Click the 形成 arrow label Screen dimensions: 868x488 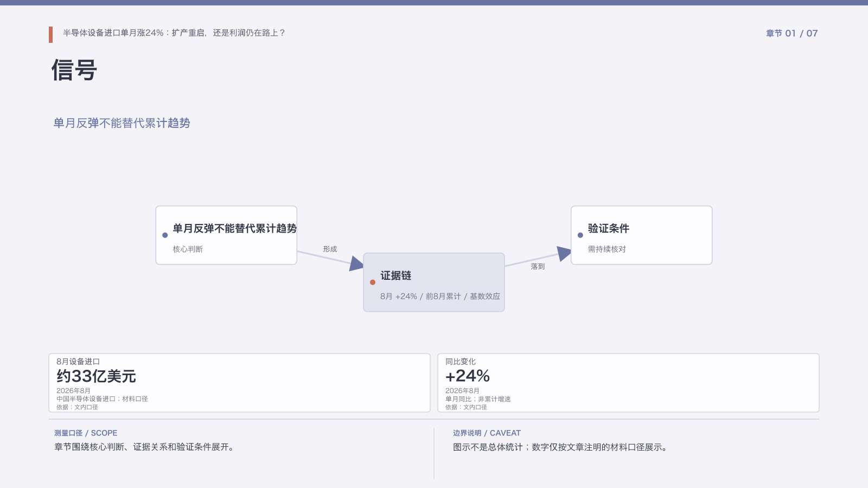(x=330, y=249)
